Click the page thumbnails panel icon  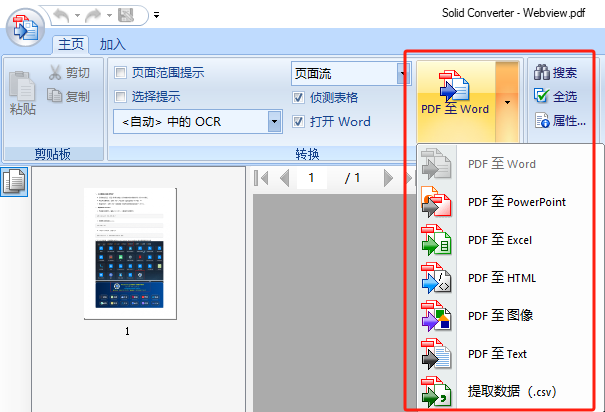[14, 182]
